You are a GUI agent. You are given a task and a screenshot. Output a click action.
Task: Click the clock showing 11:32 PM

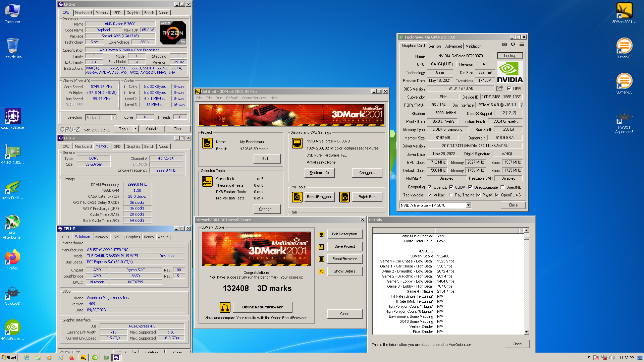(627, 358)
